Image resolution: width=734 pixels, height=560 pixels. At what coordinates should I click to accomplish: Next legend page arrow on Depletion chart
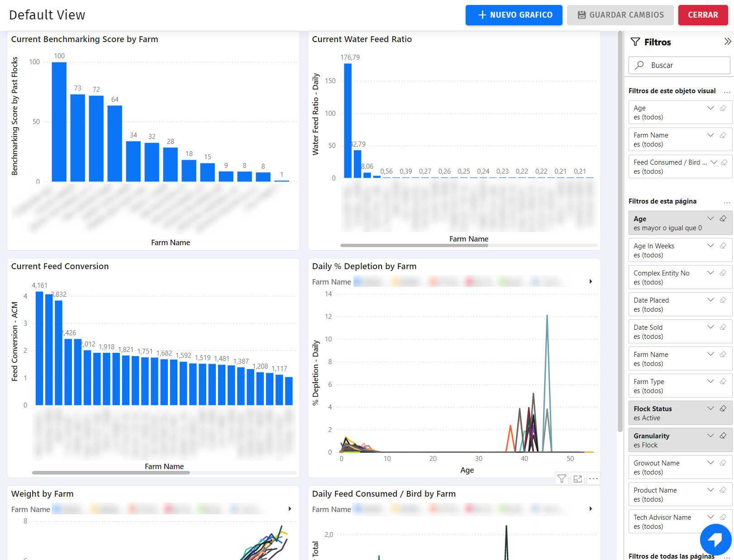tap(591, 281)
